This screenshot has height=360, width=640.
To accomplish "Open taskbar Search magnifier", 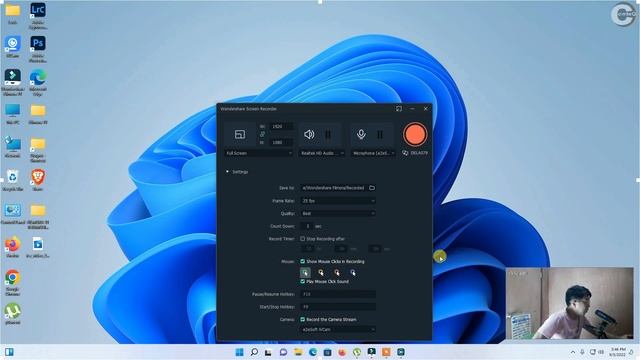I will coord(254,352).
